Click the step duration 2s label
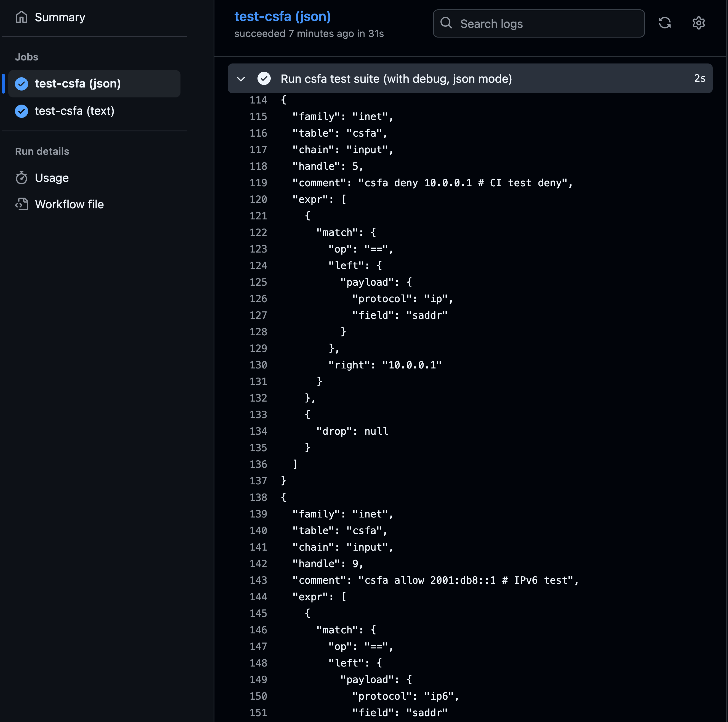The image size is (728, 722). (700, 78)
